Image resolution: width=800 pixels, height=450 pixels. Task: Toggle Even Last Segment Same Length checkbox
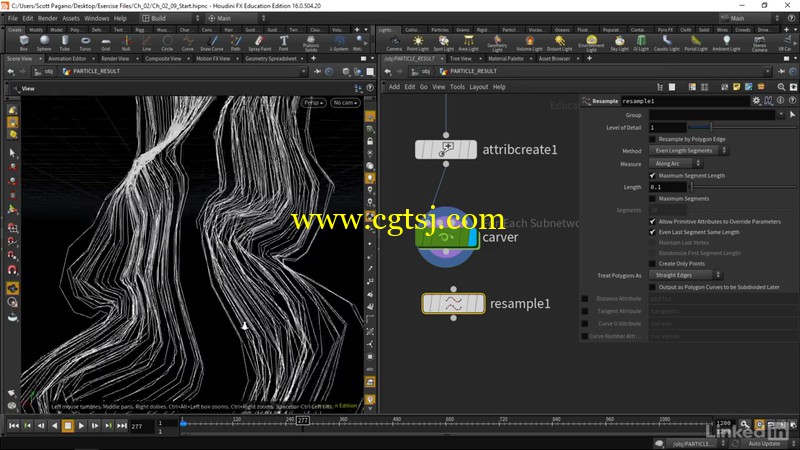(x=652, y=232)
